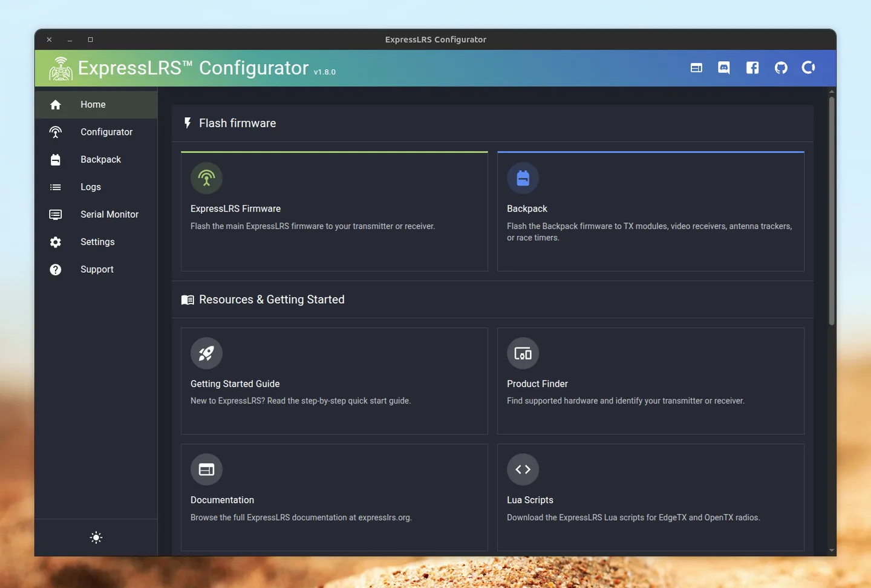871x588 pixels.
Task: Open the Getting Started Guide card
Action: [x=334, y=381]
